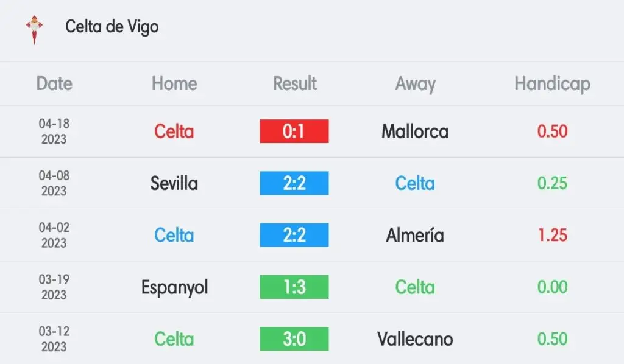The width and height of the screenshot is (624, 364).
Task: Click the Celta de Vigo club crest icon
Action: (34, 30)
